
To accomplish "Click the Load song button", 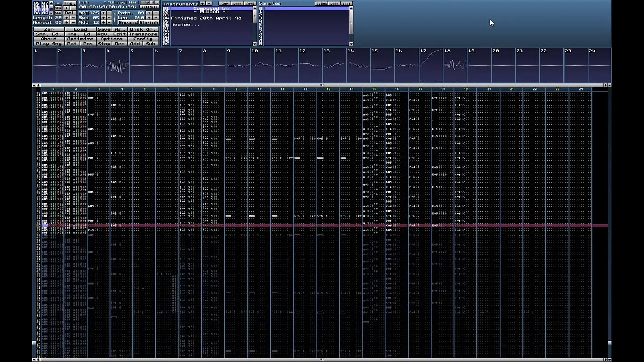I will coord(80,29).
